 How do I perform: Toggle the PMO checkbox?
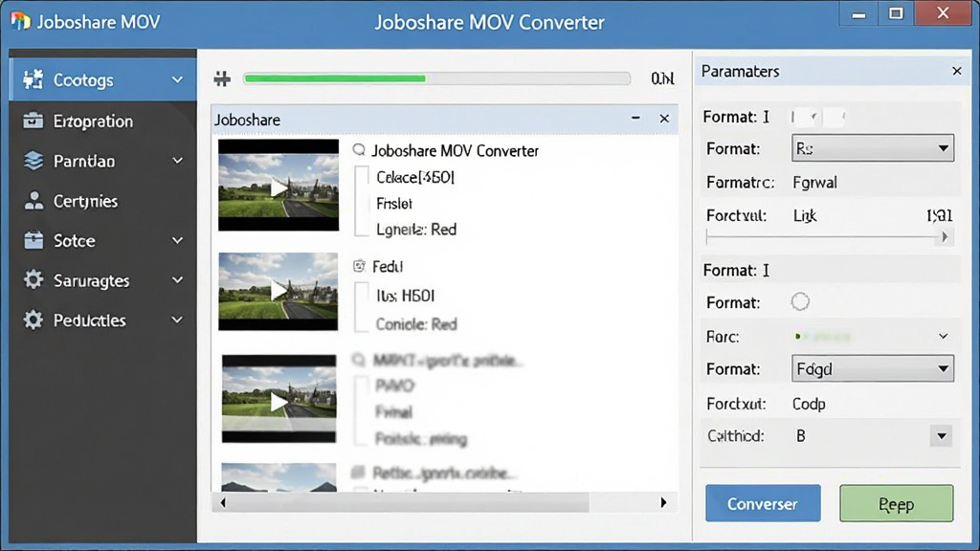coord(361,386)
